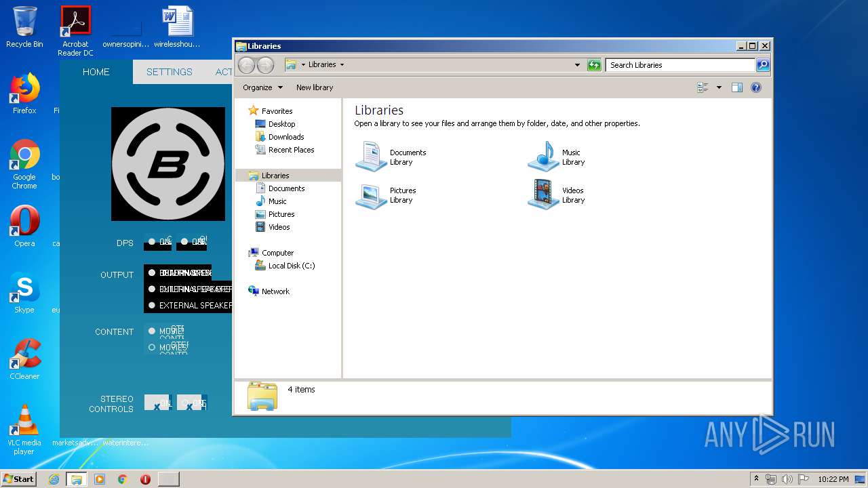The width and height of the screenshot is (868, 488).
Task: Click the Forward arrow in Explorer
Action: [266, 65]
